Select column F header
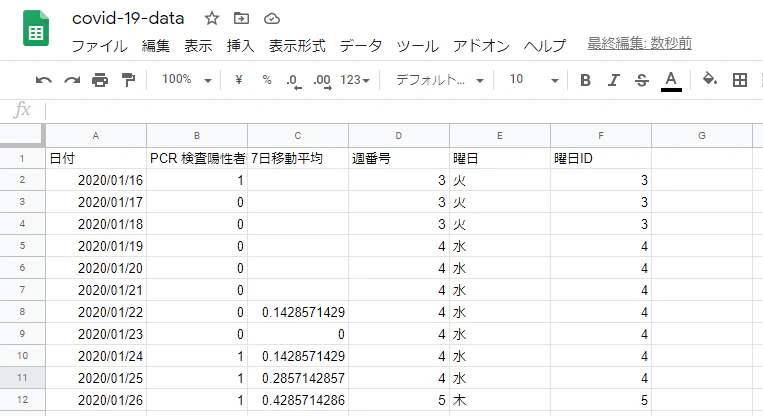This screenshot has height=416, width=763. click(601, 136)
